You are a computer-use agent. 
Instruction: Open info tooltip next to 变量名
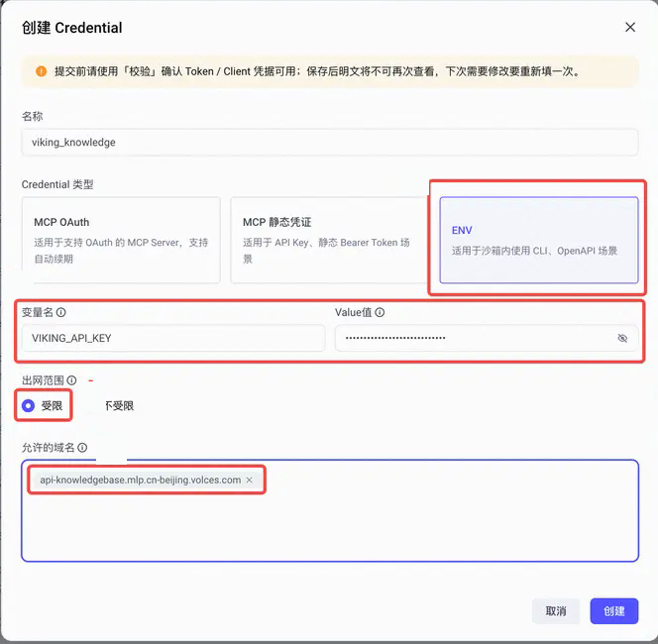(x=61, y=312)
